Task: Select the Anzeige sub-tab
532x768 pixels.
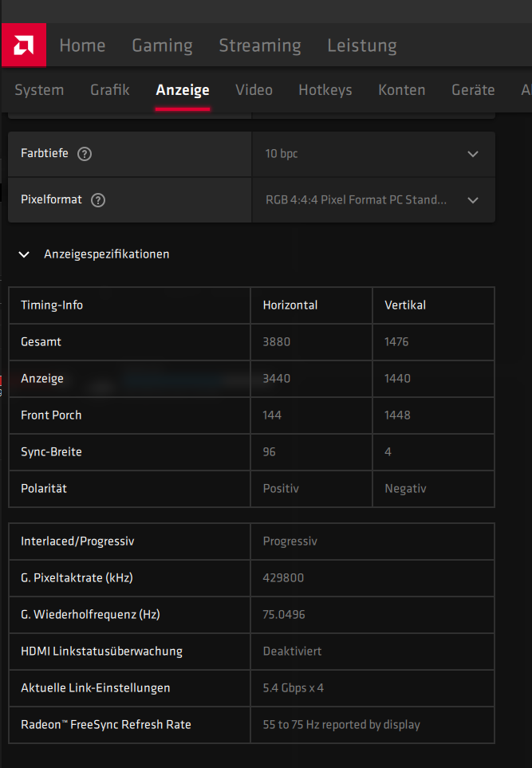Action: click(183, 90)
